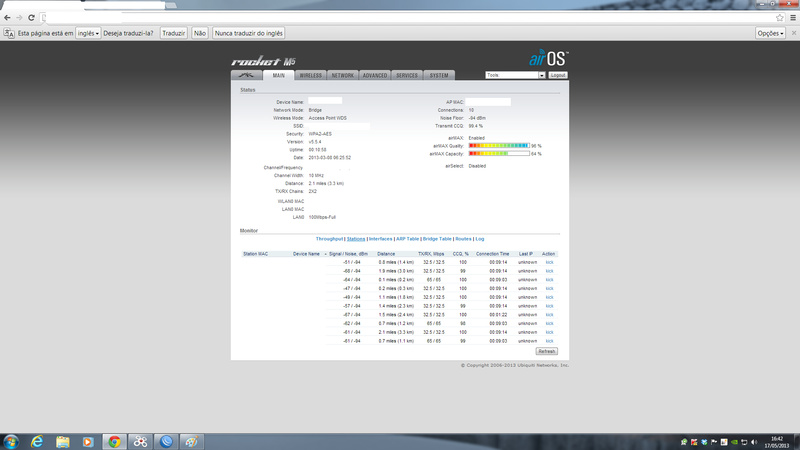
Task: Click the airMAX Quality bar
Action: click(x=499, y=146)
